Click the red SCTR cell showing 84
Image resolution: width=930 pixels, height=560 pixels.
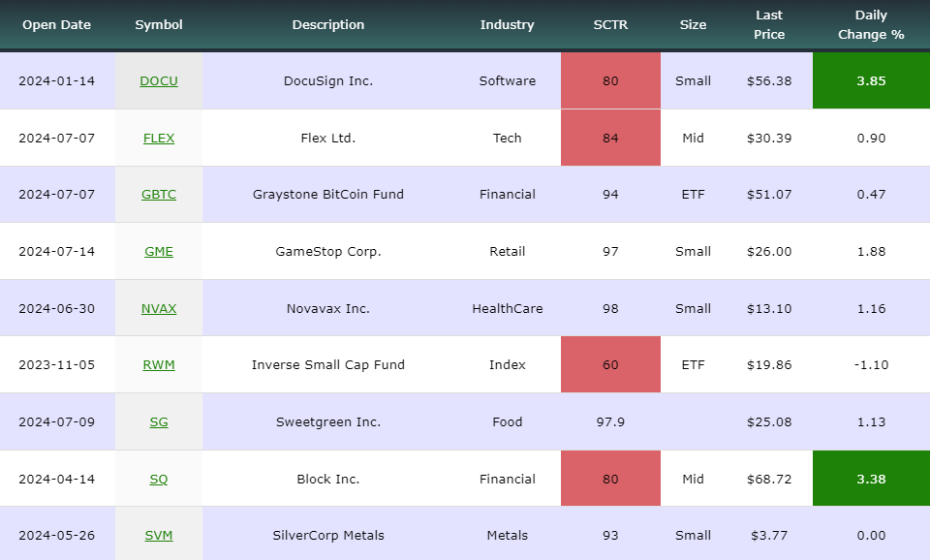610,138
